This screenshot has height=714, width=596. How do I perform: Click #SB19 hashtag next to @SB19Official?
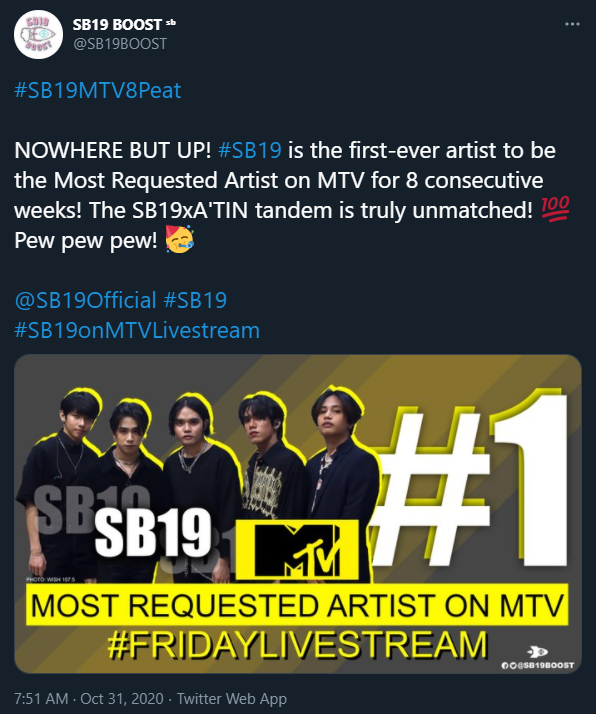pos(195,301)
